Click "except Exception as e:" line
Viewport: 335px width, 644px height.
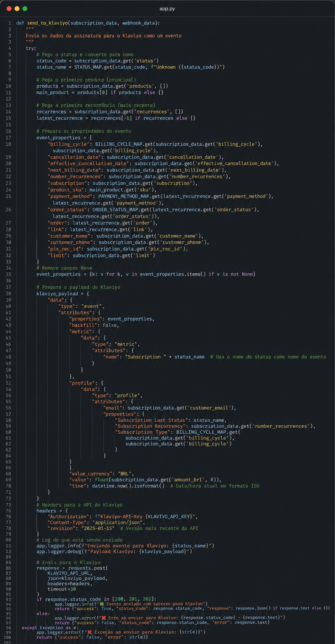click(x=50, y=628)
